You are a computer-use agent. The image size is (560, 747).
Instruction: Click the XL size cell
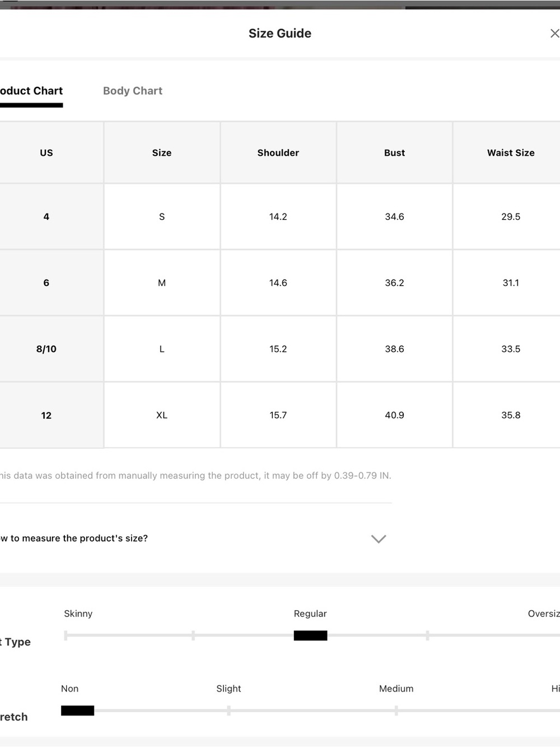[162, 415]
